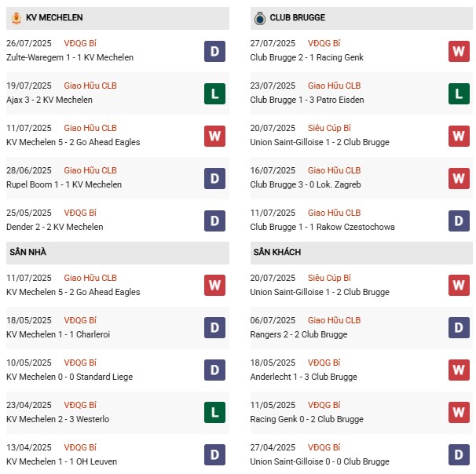Open the CLUB BRUGGE team header
This screenshot has height=474, width=476.
point(297,17)
